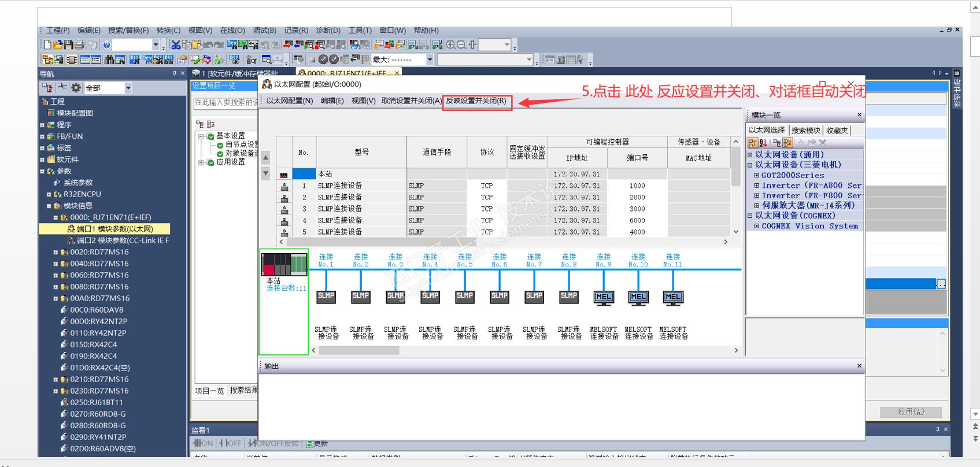Viewport: 980px width, 467px height.
Task: Click the down arrow beside the device table
Action: (x=265, y=173)
